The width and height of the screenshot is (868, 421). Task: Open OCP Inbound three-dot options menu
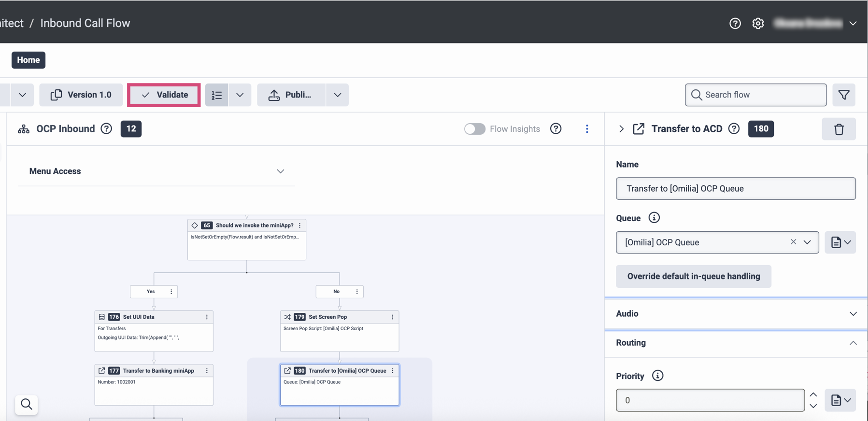(x=587, y=129)
